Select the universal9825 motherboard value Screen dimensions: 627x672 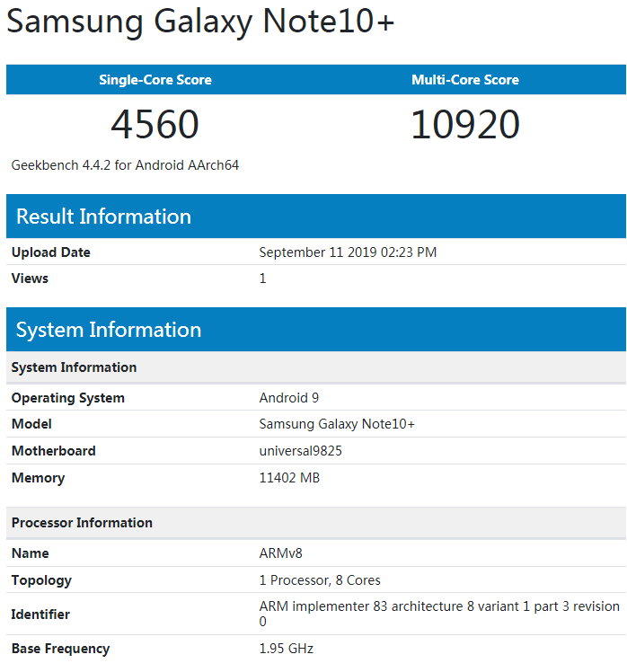tap(300, 451)
